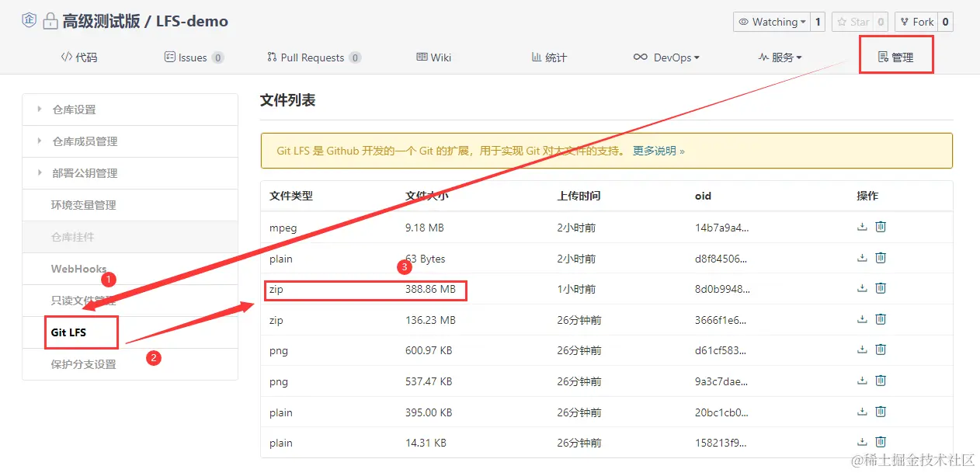Click oid 3666f1e6... cell
Viewport: 980px width, 473px height.
722,320
